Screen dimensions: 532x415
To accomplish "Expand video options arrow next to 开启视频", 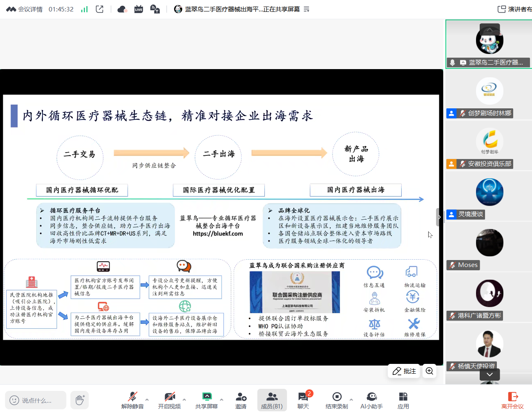I will click(184, 400).
